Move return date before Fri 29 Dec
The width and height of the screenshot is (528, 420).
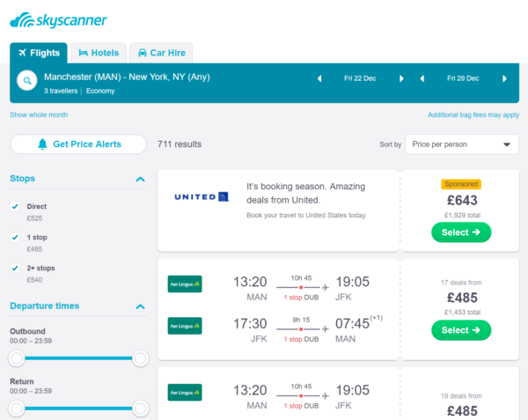422,79
